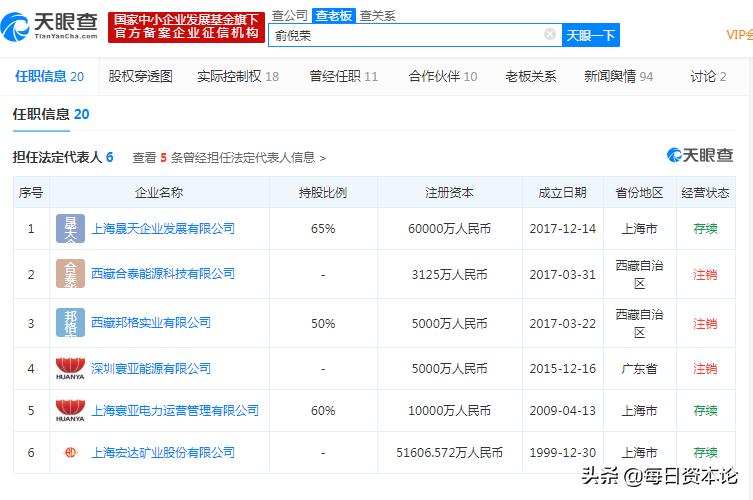The height and width of the screenshot is (500, 753).
Task: Click the 60% shareholding cell
Action: [x=323, y=411]
